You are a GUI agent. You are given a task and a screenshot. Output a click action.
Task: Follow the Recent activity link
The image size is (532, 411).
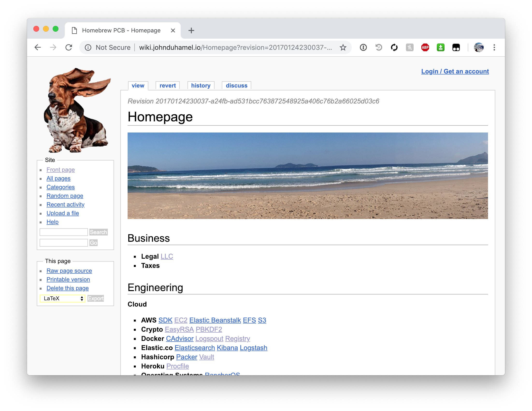point(65,205)
